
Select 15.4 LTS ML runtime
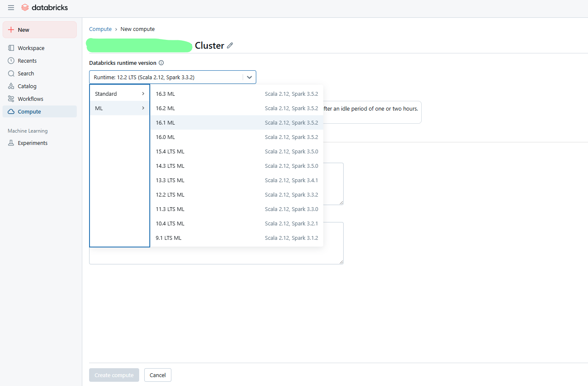pos(237,151)
